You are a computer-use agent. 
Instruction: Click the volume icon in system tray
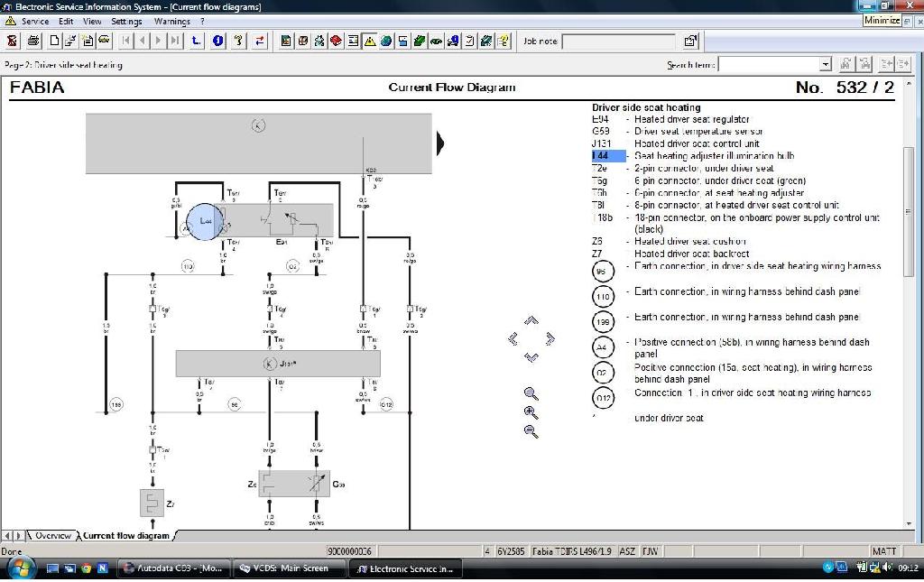pos(886,568)
